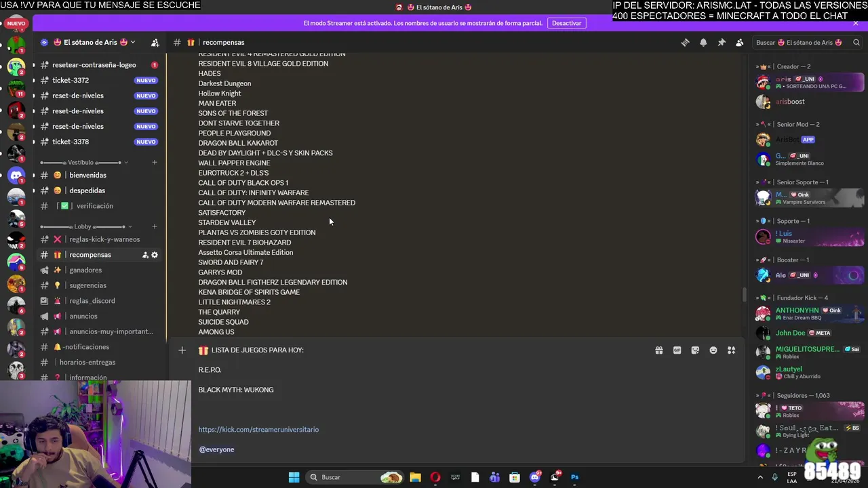Click create invite icon on recompensas channel

pos(145,255)
